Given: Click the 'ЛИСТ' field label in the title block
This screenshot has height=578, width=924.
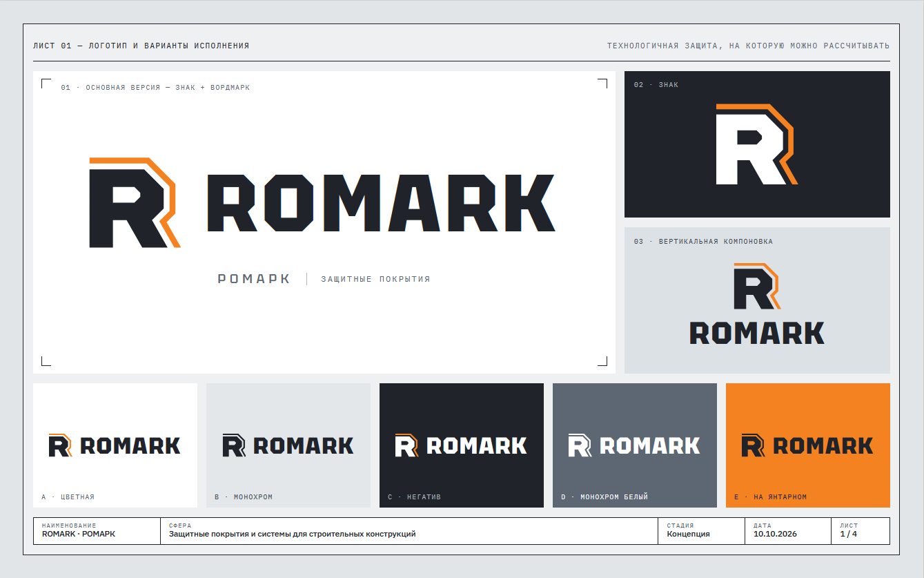Looking at the screenshot, I should [x=849, y=526].
